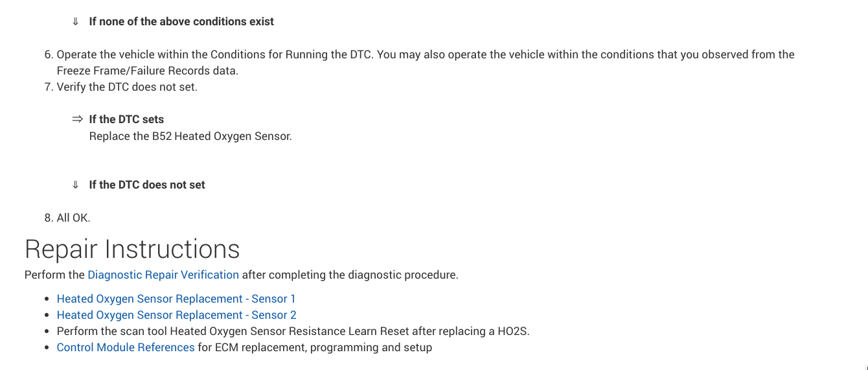868x370 pixels.
Task: Open the Diagnostic Repair Verification link
Action: pos(163,275)
